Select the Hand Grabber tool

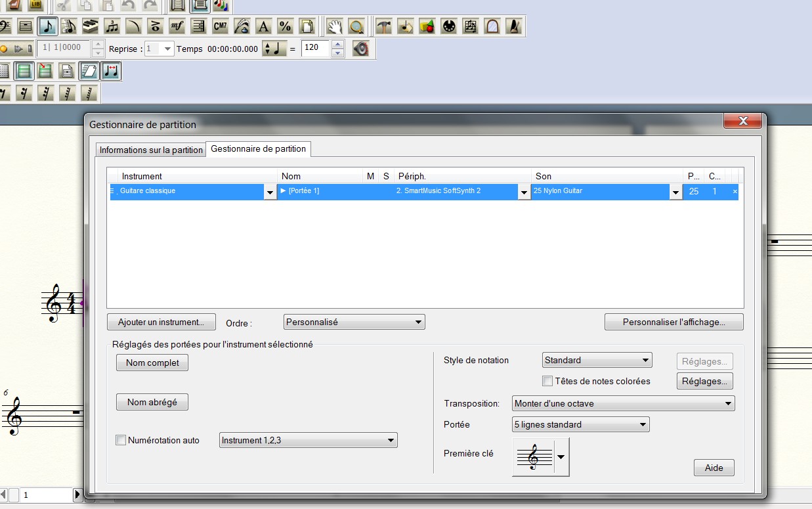click(x=335, y=26)
